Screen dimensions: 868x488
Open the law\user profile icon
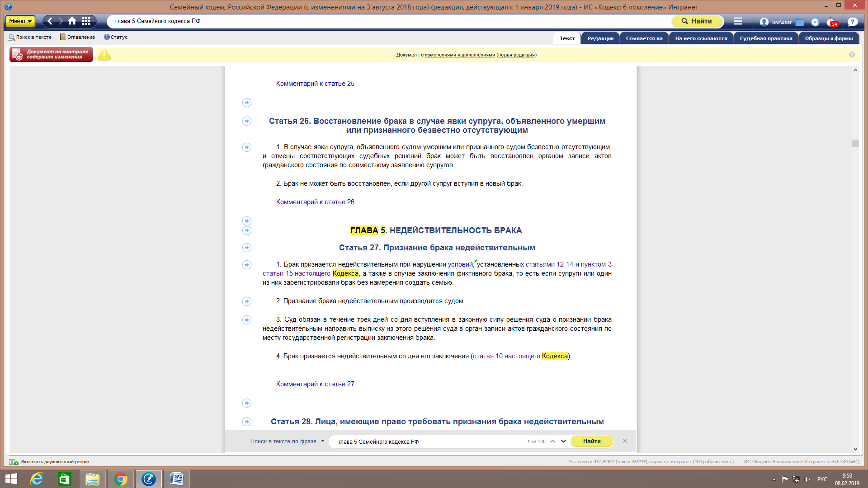pos(764,22)
